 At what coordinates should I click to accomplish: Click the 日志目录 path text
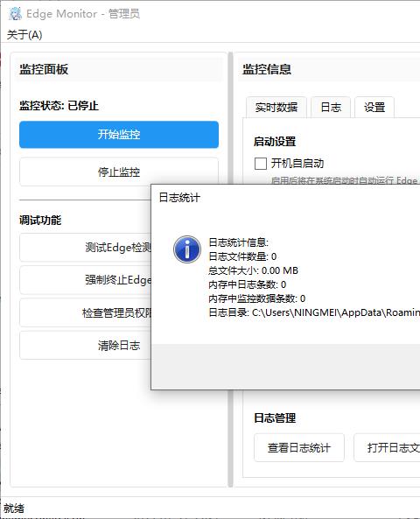click(x=314, y=312)
